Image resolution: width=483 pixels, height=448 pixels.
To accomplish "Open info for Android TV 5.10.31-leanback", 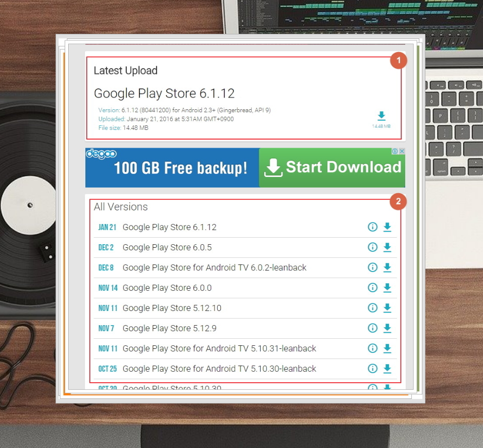I will [372, 348].
